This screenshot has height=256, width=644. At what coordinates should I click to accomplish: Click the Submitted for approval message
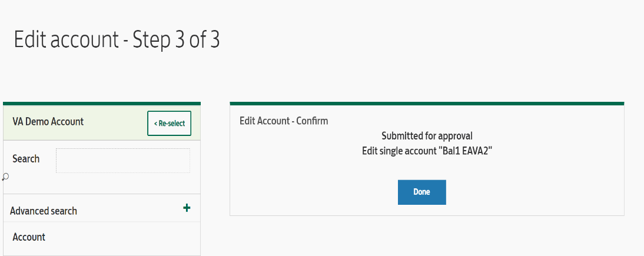tap(427, 136)
